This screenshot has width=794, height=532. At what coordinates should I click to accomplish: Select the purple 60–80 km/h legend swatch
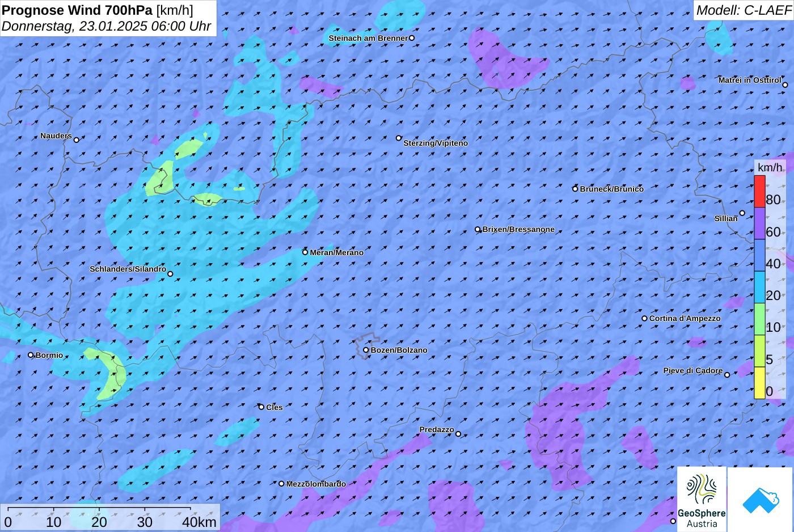pyautogui.click(x=759, y=223)
